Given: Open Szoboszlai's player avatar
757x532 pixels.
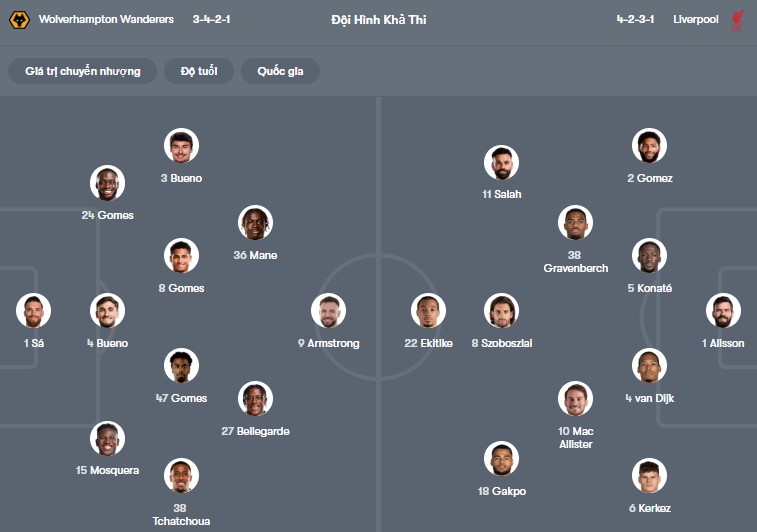Looking at the screenshot, I should [x=501, y=311].
